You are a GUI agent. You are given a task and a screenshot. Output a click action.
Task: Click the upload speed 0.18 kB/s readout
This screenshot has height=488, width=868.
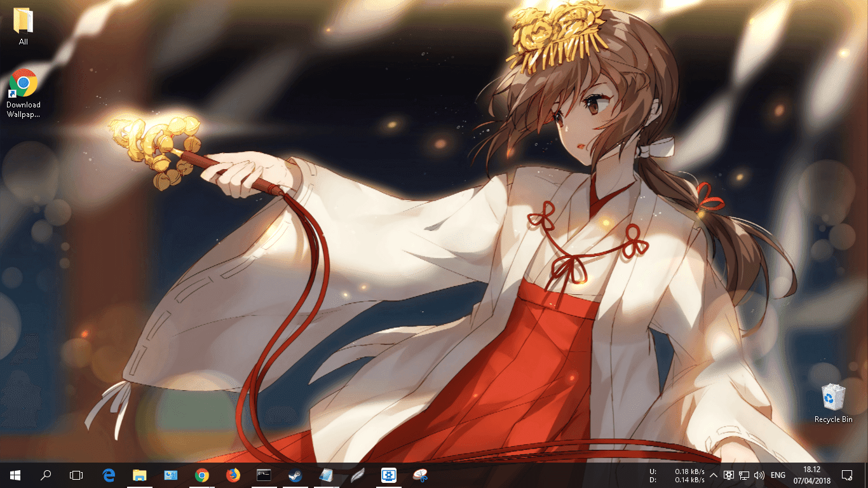pyautogui.click(x=689, y=471)
